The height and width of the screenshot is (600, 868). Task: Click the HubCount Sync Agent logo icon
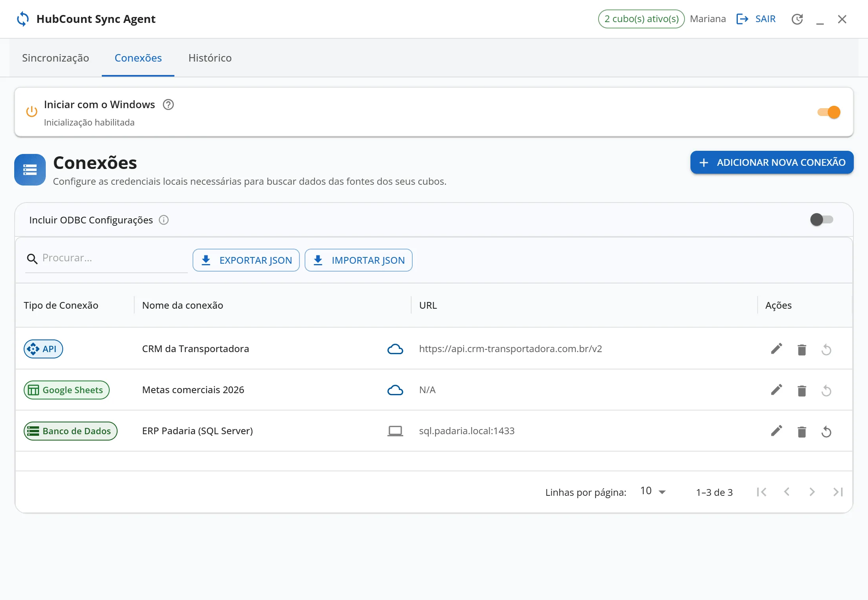click(x=23, y=19)
